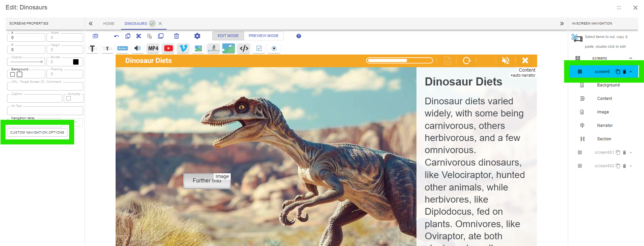
Task: Delete the selected item with the trash icon
Action: [177, 36]
